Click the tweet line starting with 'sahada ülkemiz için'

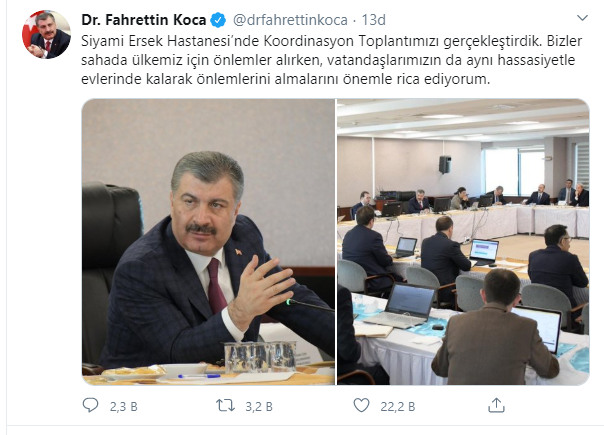point(328,60)
